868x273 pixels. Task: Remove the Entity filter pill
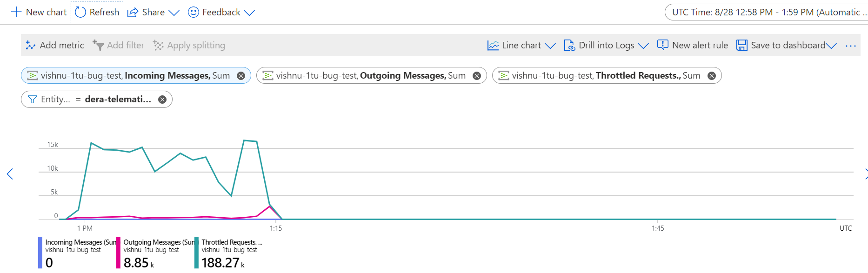click(x=162, y=100)
